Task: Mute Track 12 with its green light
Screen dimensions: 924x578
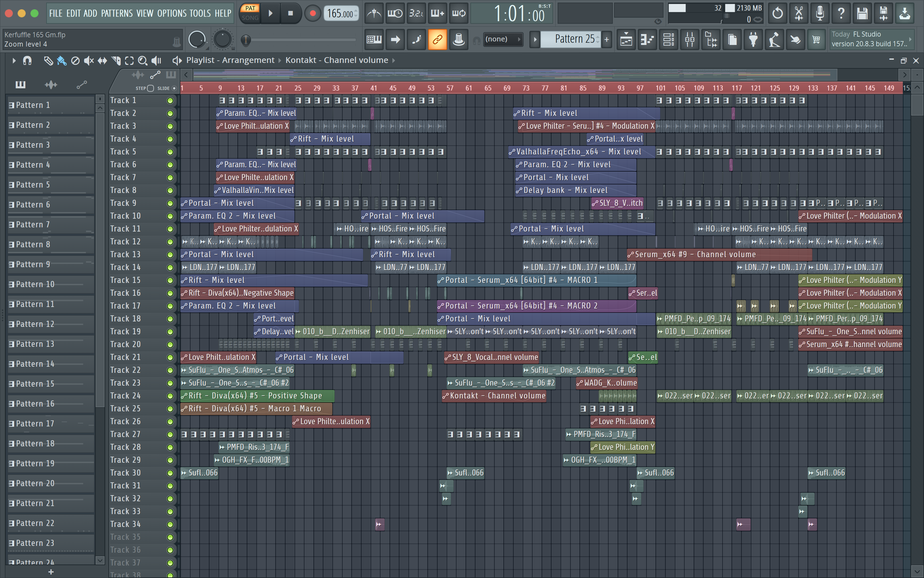Action: (x=170, y=241)
